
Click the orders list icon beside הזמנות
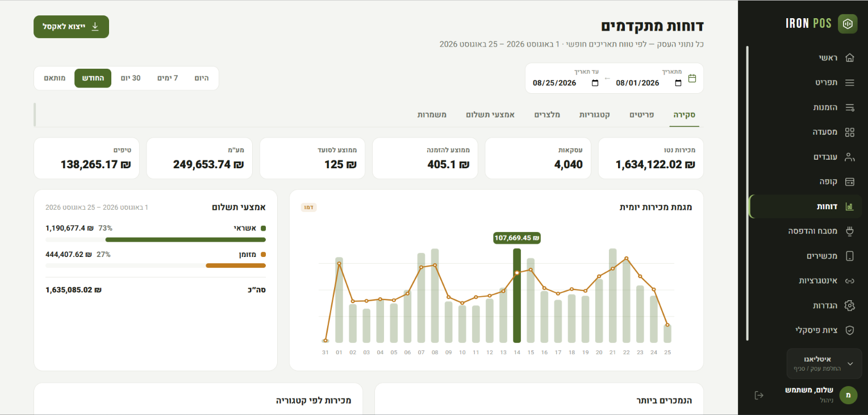coord(850,107)
